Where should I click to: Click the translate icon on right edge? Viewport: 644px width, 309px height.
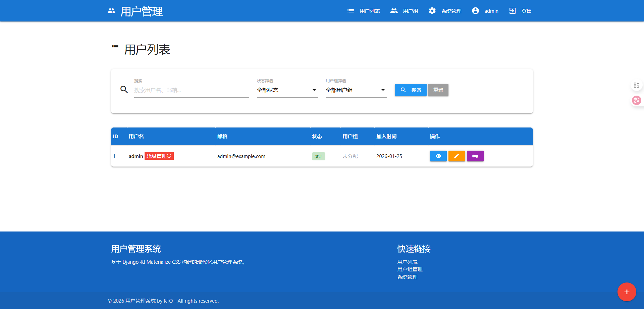[636, 100]
